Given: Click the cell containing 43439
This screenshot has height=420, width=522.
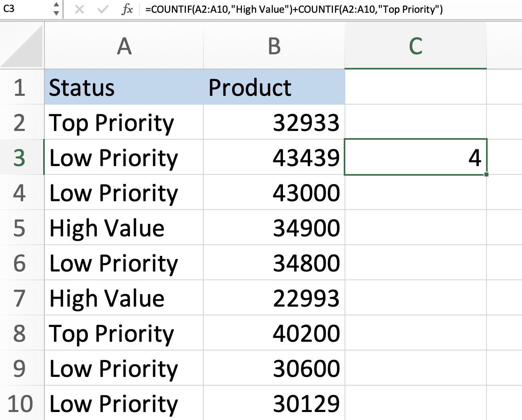Looking at the screenshot, I should (x=274, y=157).
